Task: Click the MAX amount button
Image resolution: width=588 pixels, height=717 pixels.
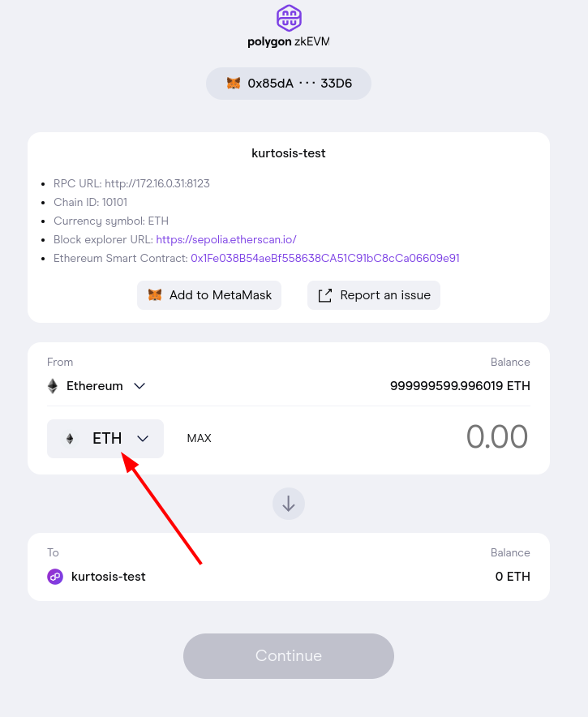Action: [199, 438]
